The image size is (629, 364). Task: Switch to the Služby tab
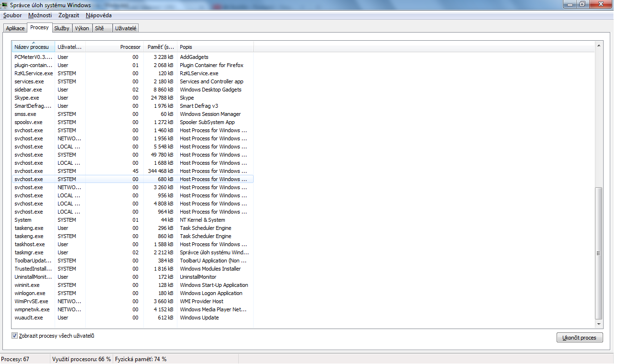[x=61, y=28]
